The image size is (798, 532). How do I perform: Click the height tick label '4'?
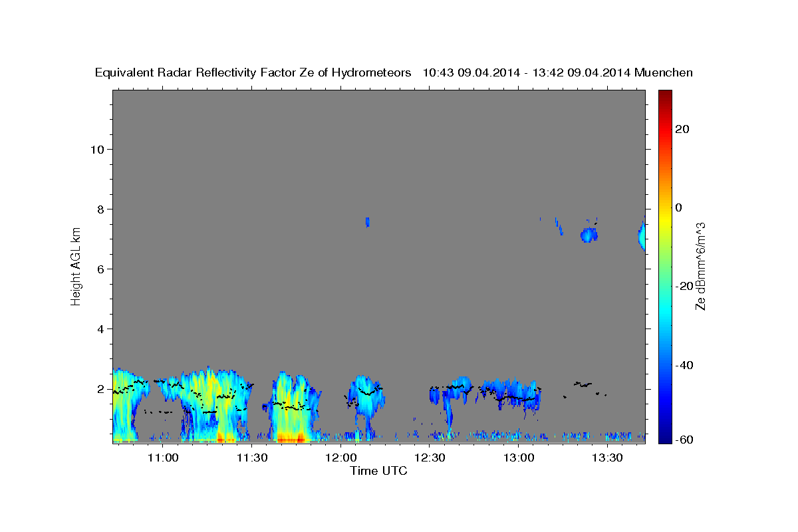(x=100, y=329)
